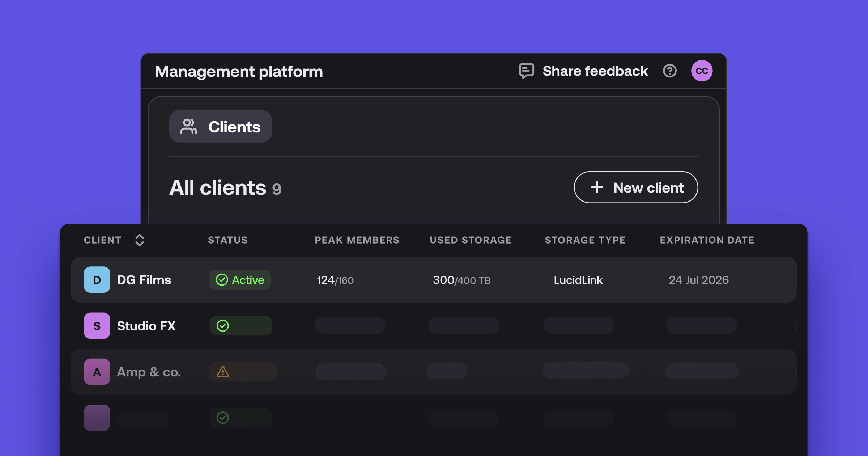Click the DG Films D avatar

click(x=97, y=280)
